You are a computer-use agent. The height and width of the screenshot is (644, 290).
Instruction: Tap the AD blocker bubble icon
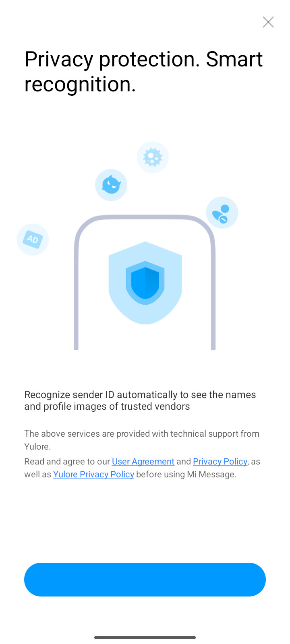click(x=33, y=239)
